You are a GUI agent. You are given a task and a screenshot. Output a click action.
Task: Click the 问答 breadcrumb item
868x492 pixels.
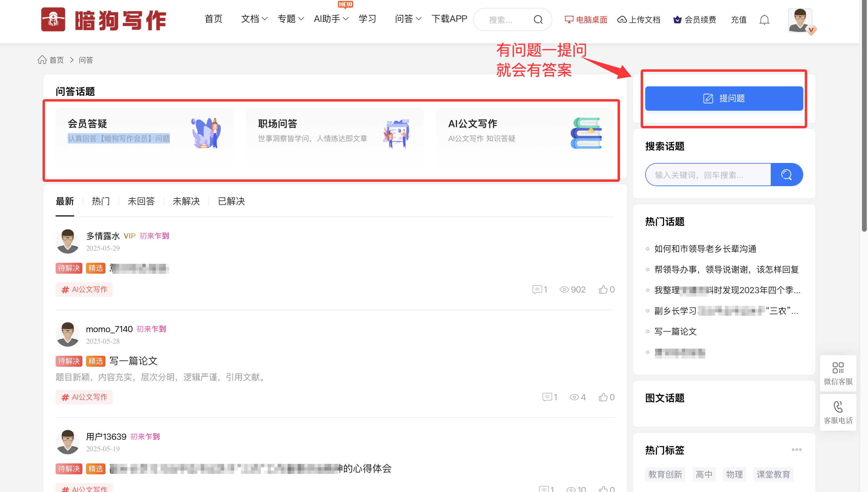86,60
